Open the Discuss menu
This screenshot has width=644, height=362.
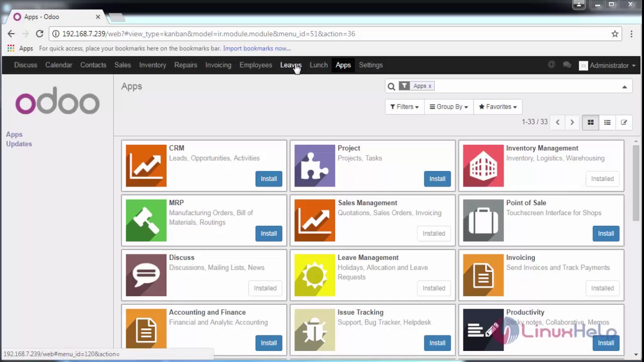point(26,65)
